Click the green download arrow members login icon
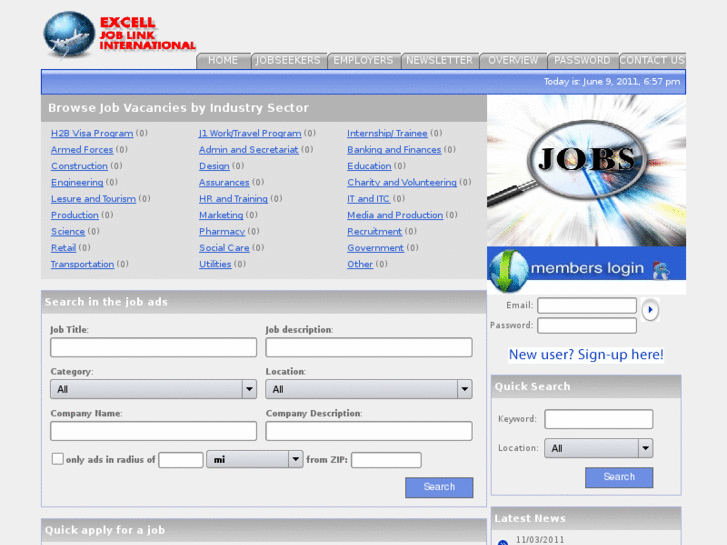This screenshot has height=545, width=727. pos(507,269)
